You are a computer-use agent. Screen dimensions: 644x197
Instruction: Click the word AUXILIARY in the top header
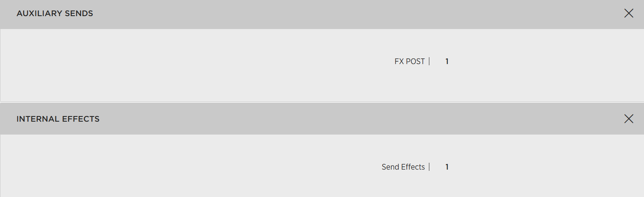click(x=39, y=13)
